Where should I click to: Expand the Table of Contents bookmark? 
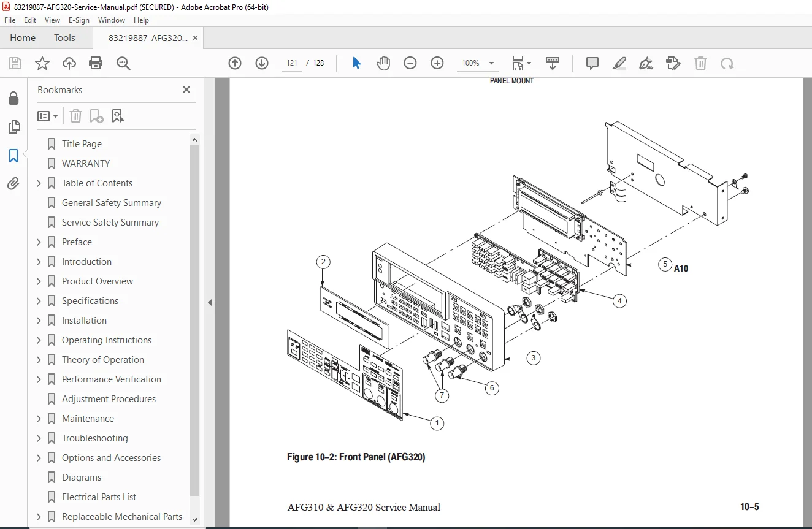(x=39, y=183)
